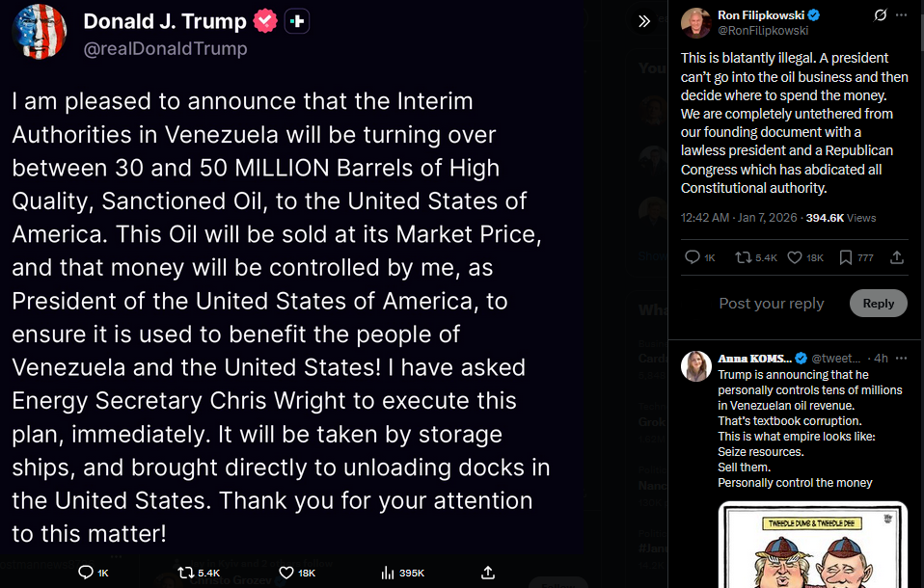Click the Post your reply field
This screenshot has width=924, height=588.
coord(772,303)
